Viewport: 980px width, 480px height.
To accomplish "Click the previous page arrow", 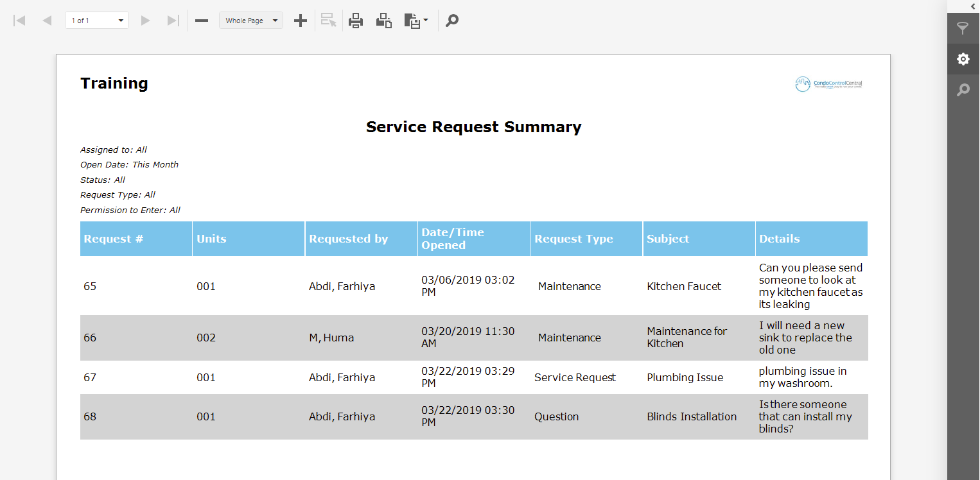I will coord(47,20).
